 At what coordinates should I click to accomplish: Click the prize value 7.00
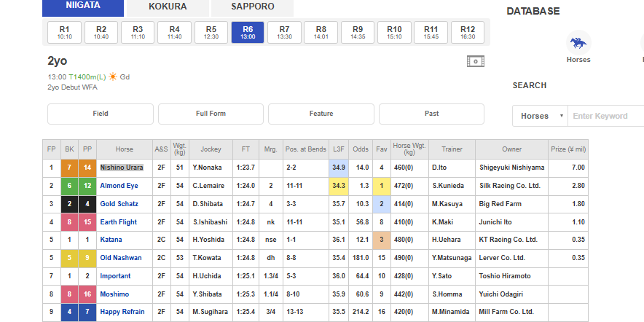pos(578,168)
